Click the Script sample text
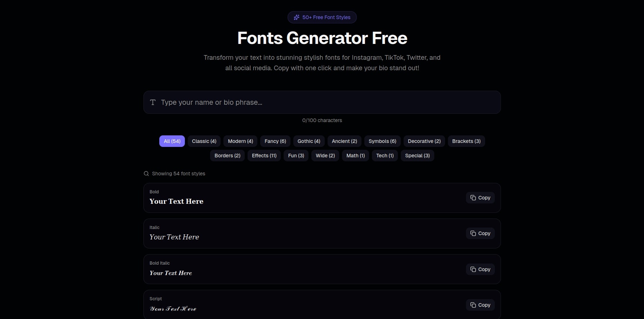Viewport: 644px width, 319px height. 173,309
